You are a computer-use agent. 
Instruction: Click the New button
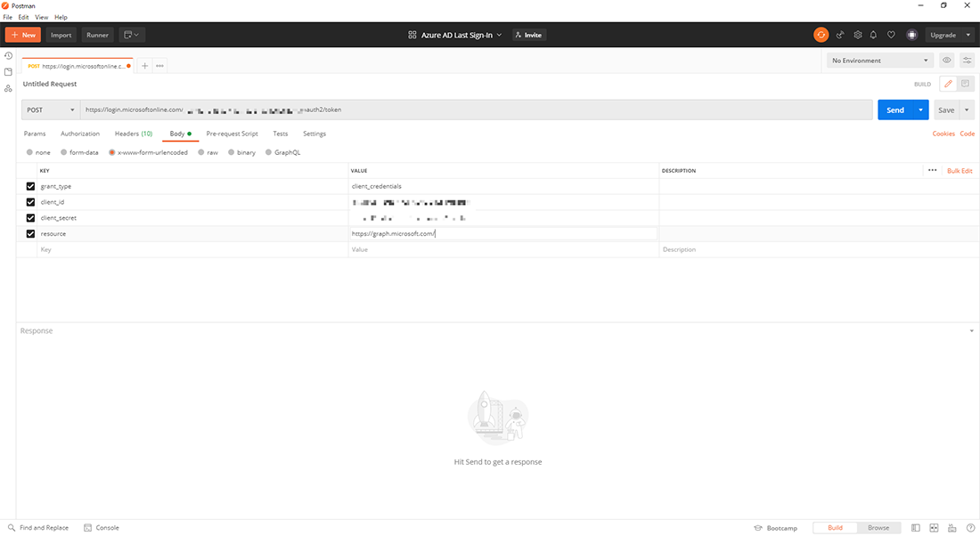[x=23, y=35]
